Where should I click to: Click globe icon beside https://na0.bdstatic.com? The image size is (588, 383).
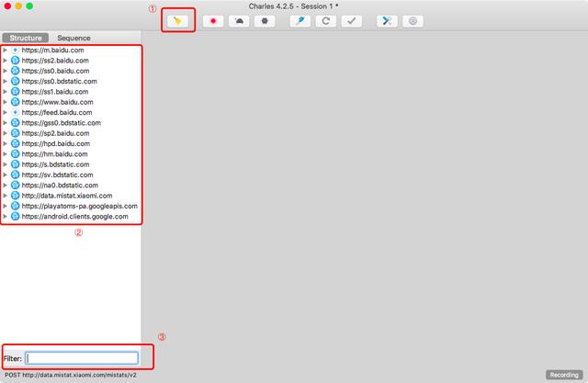click(16, 186)
